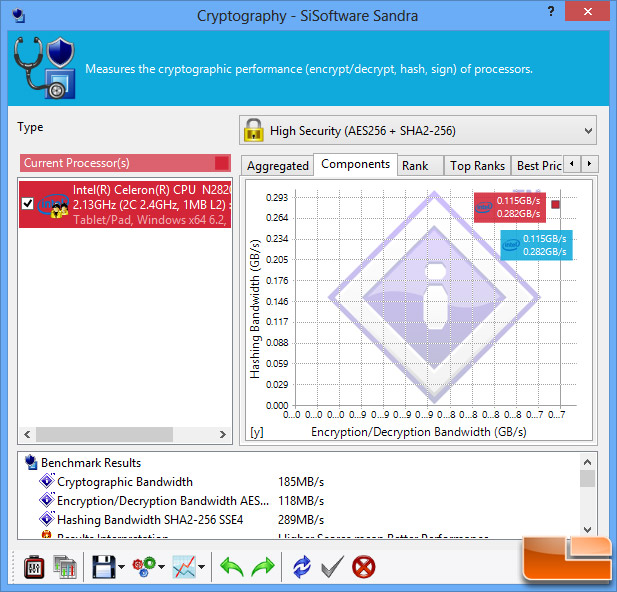617x592 pixels.
Task: Click the compare results chart icon
Action: pos(65,567)
